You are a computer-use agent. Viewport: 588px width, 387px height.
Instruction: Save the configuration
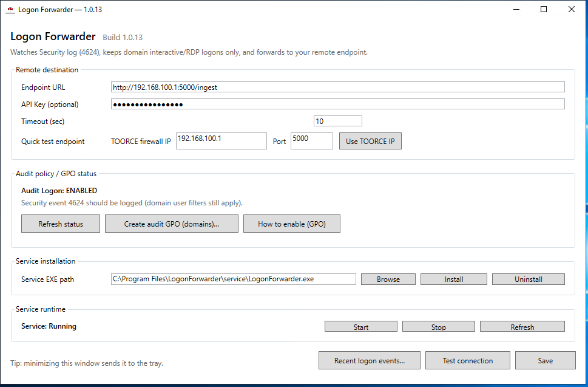[546, 360]
